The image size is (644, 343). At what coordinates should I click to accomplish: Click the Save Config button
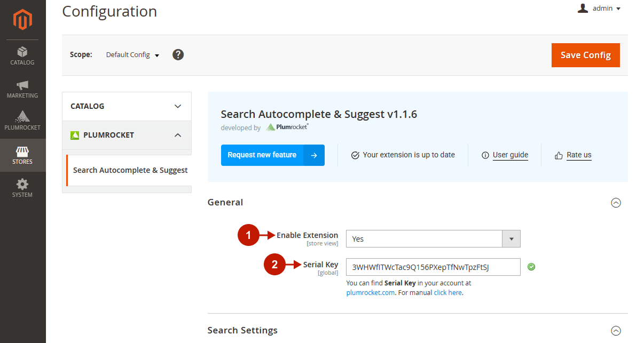tap(586, 55)
